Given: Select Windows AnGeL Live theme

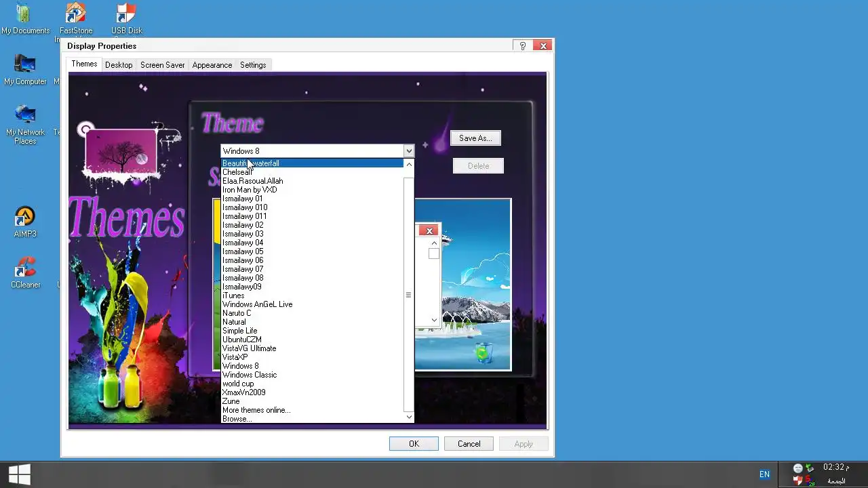Looking at the screenshot, I should click(x=313, y=304).
